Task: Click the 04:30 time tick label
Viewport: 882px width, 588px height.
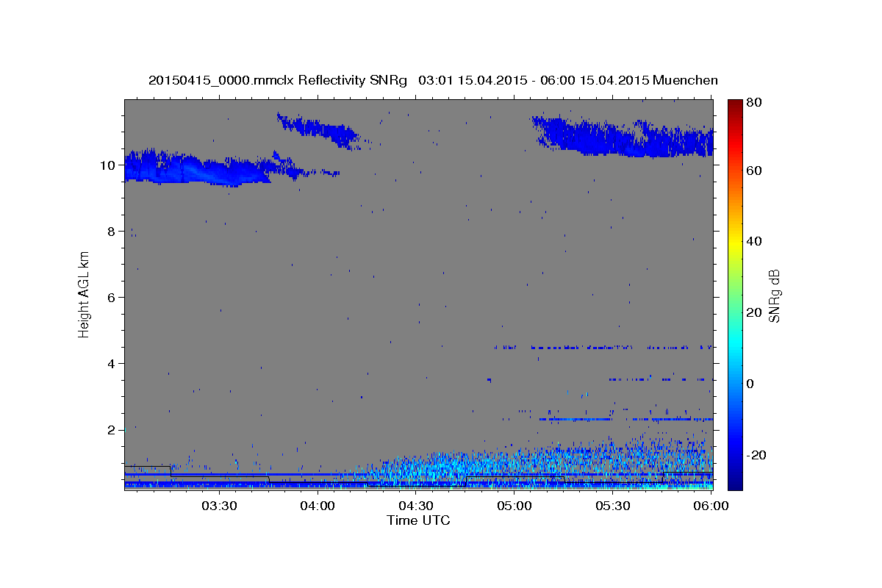Action: pos(415,506)
